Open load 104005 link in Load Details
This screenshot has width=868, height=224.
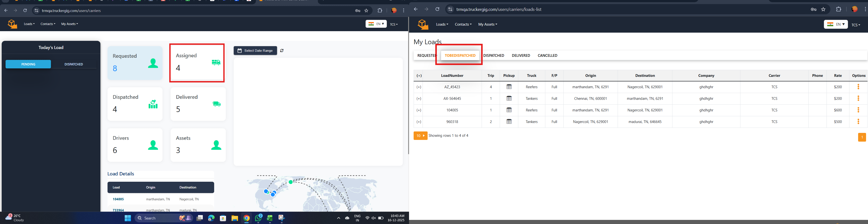[x=118, y=199]
